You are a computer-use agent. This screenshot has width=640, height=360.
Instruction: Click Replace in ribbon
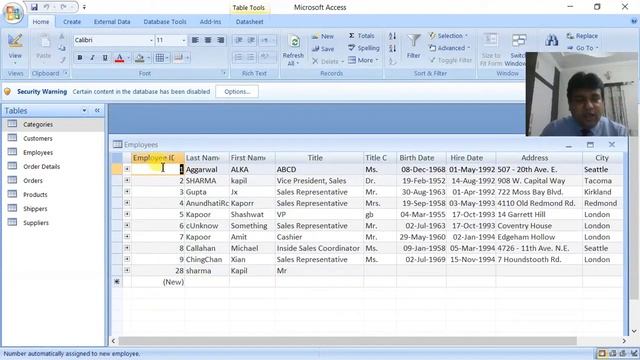(582, 36)
